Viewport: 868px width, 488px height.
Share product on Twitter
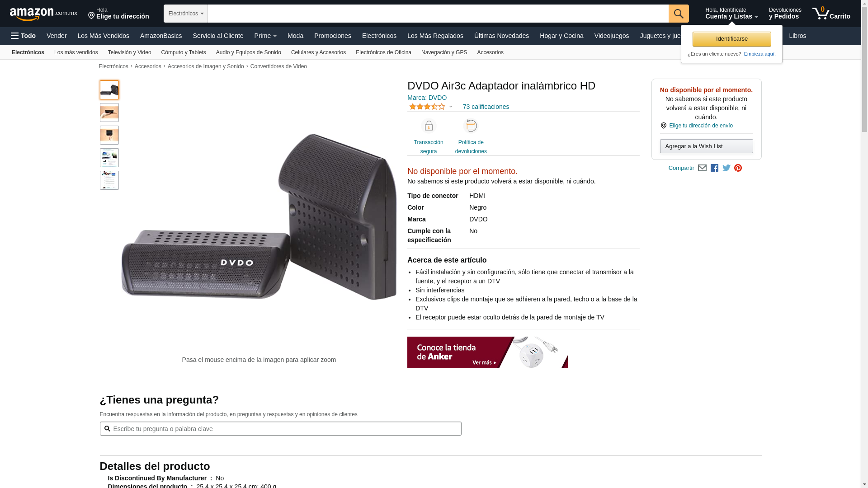click(726, 168)
